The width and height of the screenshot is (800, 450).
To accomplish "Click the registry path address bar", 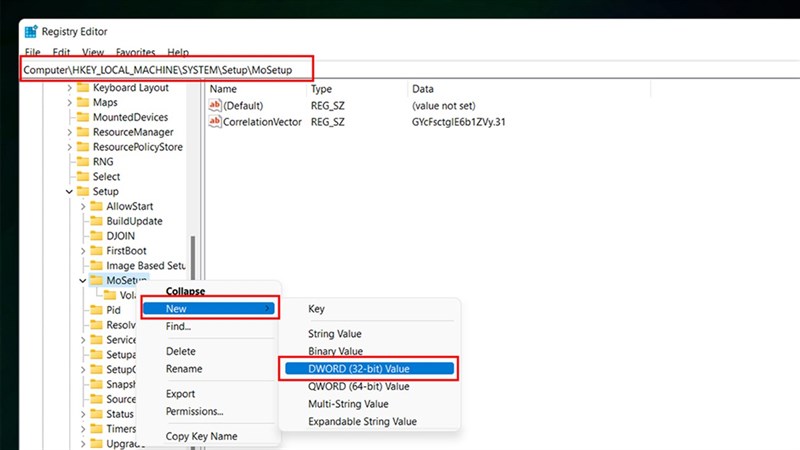I will [167, 69].
